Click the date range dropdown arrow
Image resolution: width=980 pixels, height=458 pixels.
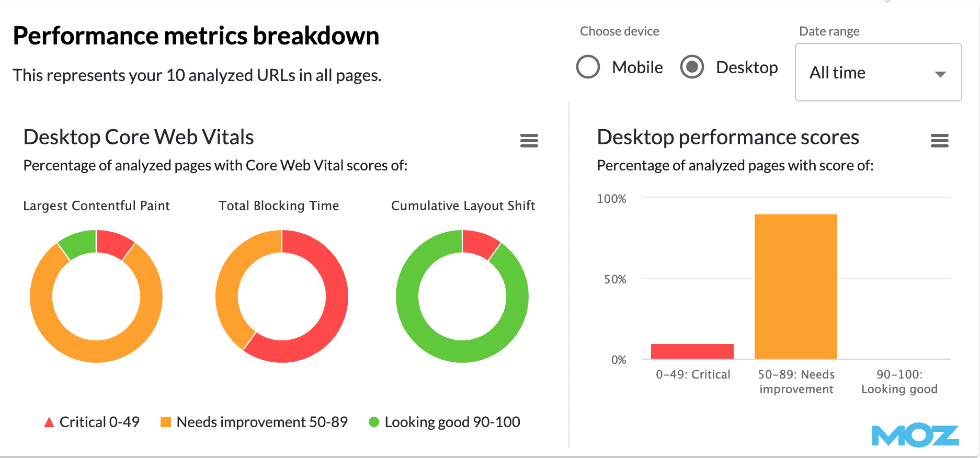point(940,74)
